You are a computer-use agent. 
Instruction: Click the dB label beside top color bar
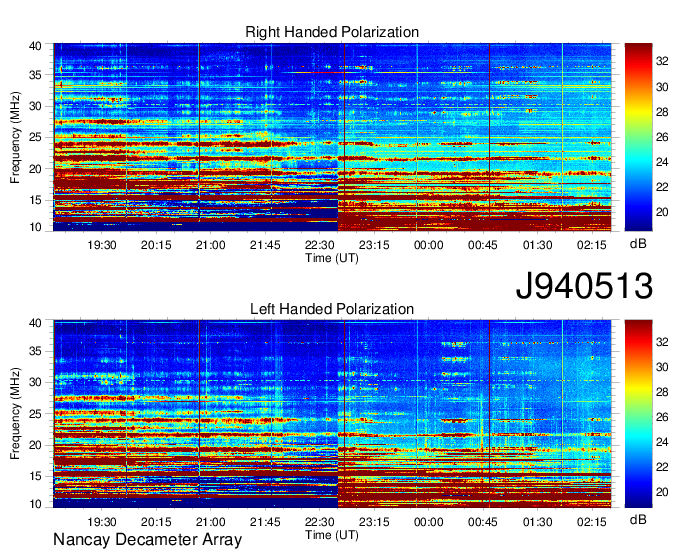pos(638,244)
